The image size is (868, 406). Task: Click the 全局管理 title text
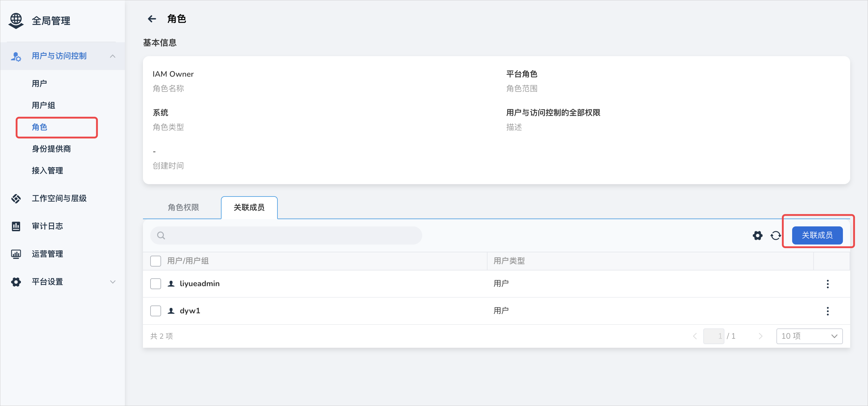[x=51, y=21]
